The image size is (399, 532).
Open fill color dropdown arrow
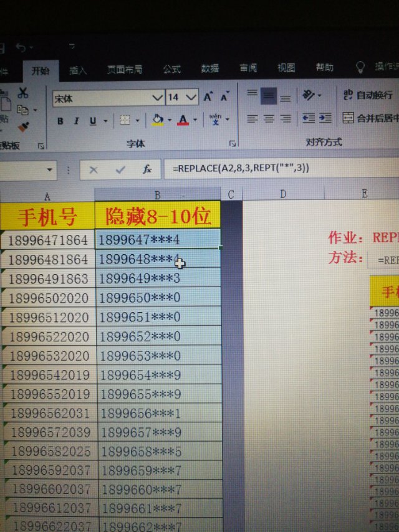[x=170, y=120]
